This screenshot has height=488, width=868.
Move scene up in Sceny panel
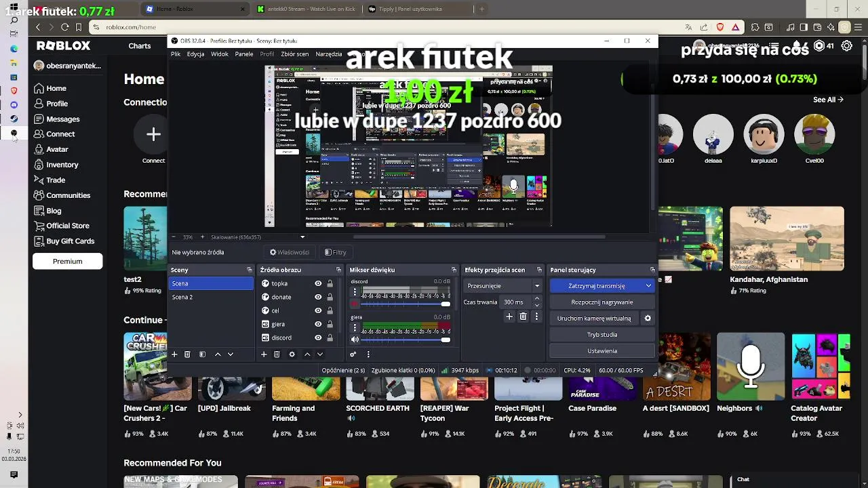coord(218,354)
